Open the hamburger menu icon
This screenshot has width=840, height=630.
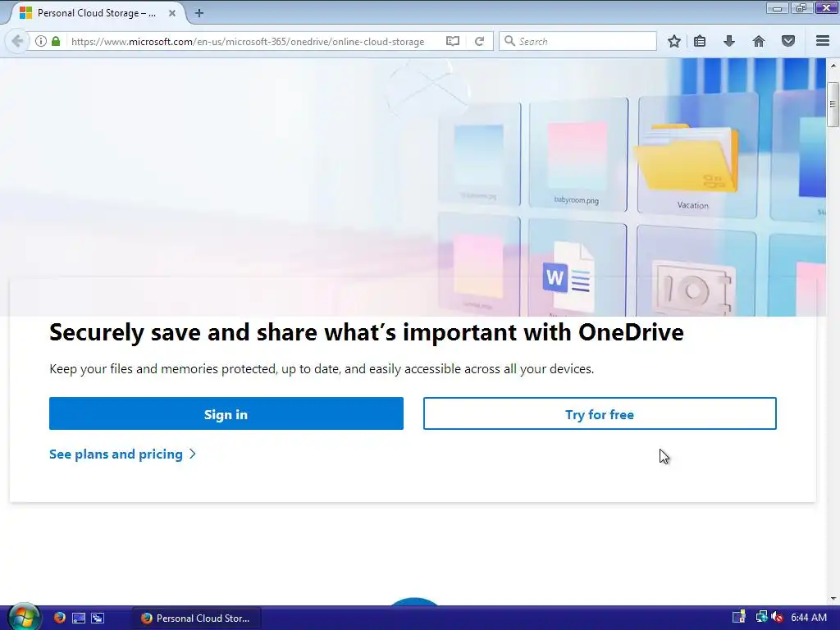(823, 41)
